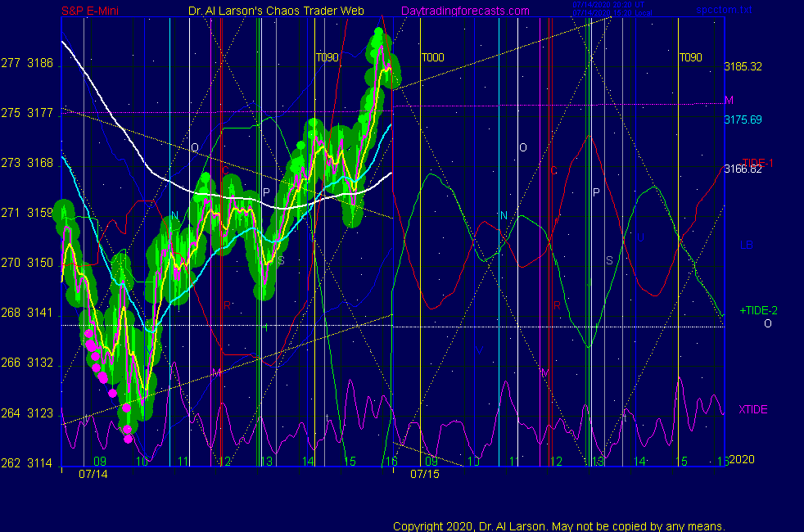Click the red TIDE-1 legend label

[x=757, y=162]
